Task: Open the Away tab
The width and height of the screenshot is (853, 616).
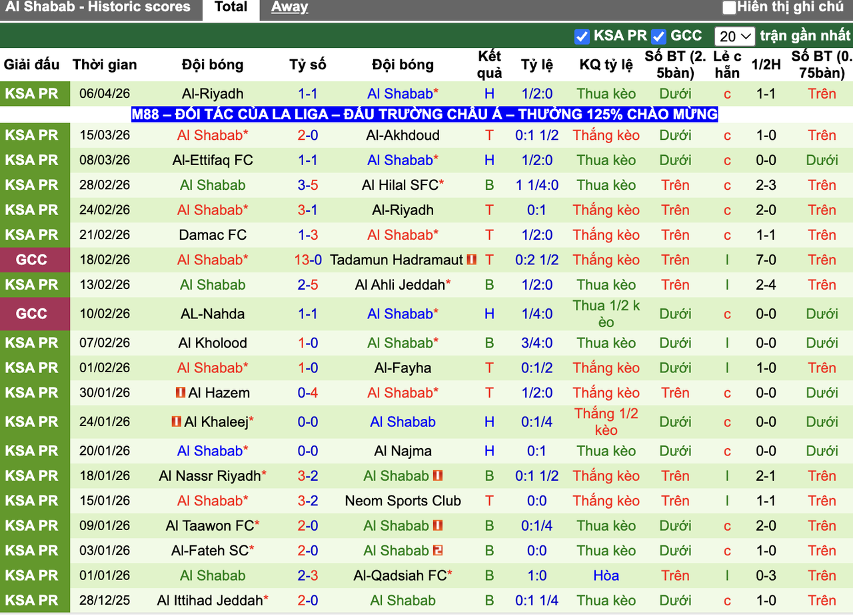Action: click(x=289, y=8)
